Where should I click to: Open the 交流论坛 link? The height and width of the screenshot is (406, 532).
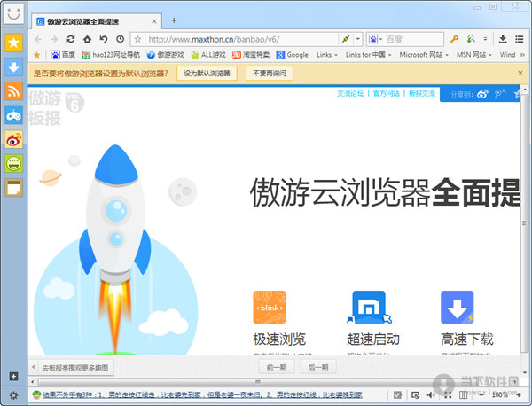350,94
